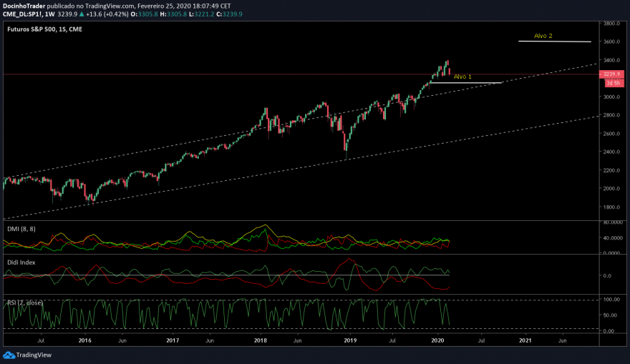Viewport: 630px width, 364px height.
Task: Click the 2400.0 price axis label
Action: point(611,152)
